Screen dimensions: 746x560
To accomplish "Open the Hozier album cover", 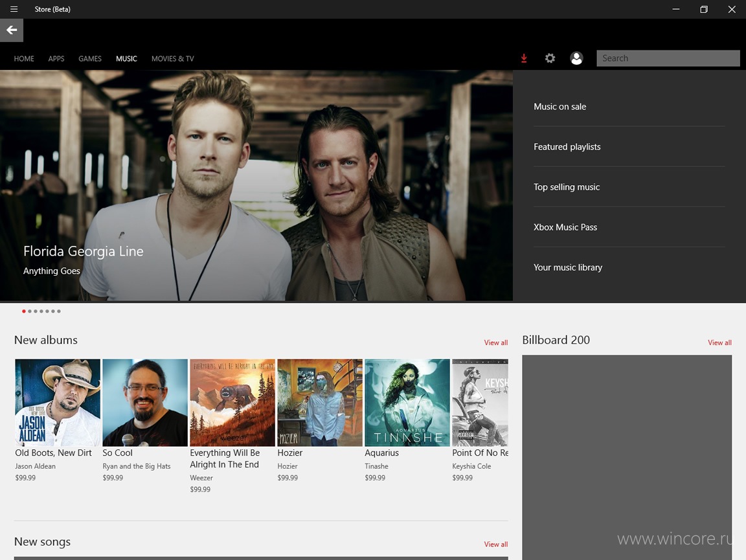I will [x=320, y=403].
